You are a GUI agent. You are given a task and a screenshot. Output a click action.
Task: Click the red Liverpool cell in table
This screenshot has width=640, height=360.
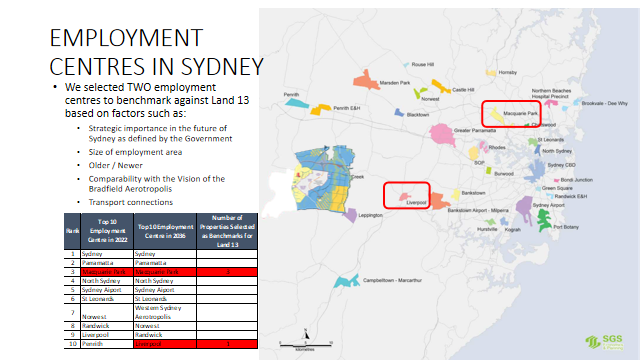[165, 344]
